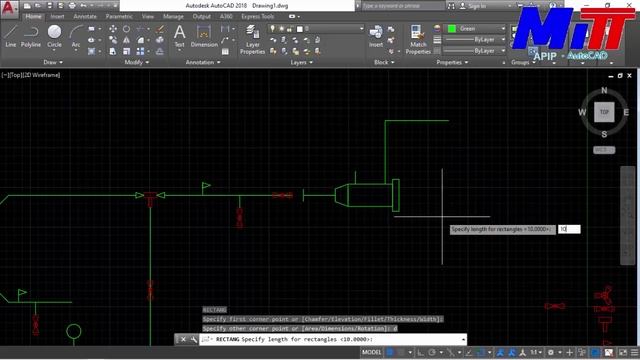
Task: Select the Circle tool
Action: point(54,36)
